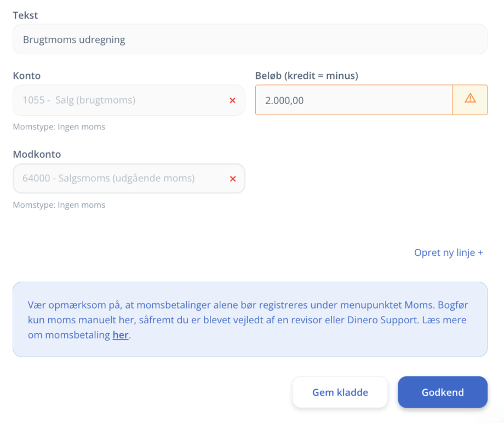Follow the 'her' link about momsbetaling
This screenshot has width=504, height=423.
121,335
